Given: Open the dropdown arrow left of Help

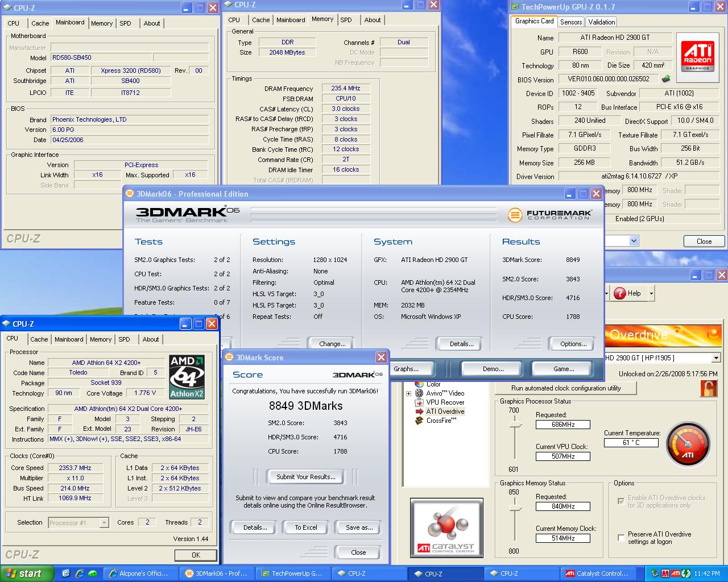Looking at the screenshot, I should (606, 293).
